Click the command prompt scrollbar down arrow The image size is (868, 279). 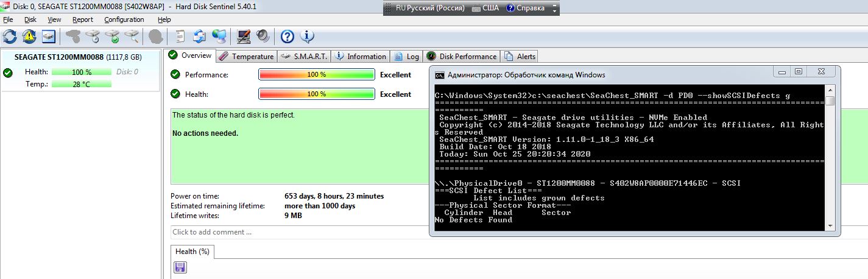point(830,225)
